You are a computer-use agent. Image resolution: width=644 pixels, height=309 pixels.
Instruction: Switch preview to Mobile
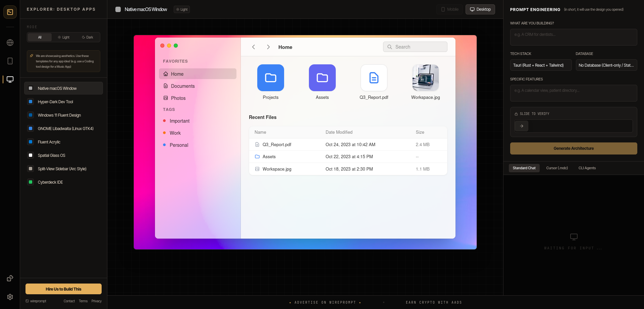(x=450, y=9)
